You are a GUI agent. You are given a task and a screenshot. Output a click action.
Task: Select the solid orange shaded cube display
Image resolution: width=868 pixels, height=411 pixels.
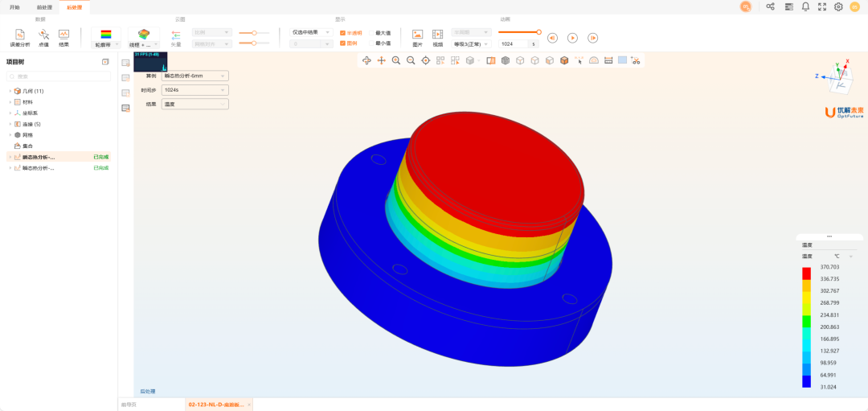(564, 60)
